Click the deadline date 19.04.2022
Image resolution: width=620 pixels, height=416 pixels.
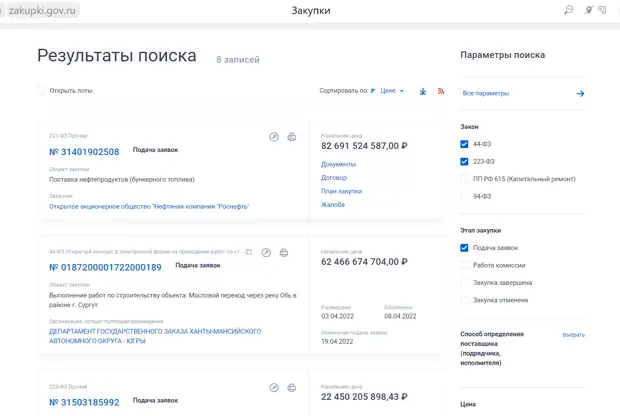point(337,341)
